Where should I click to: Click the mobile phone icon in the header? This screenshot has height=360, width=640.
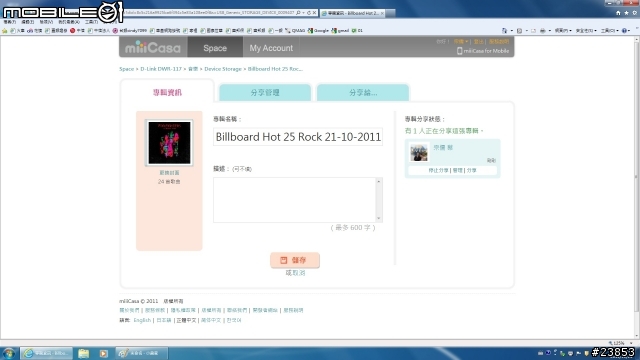459,51
